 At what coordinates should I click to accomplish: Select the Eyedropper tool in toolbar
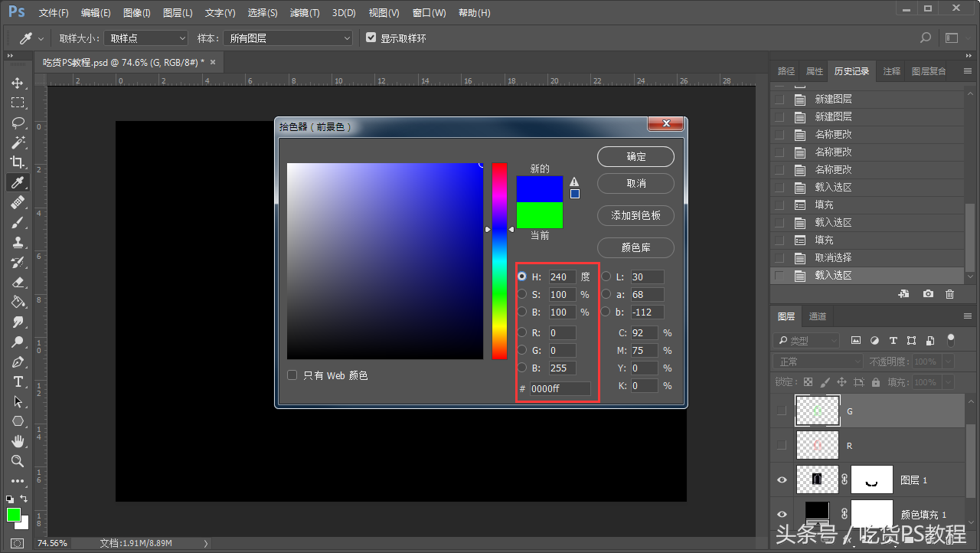tap(17, 182)
